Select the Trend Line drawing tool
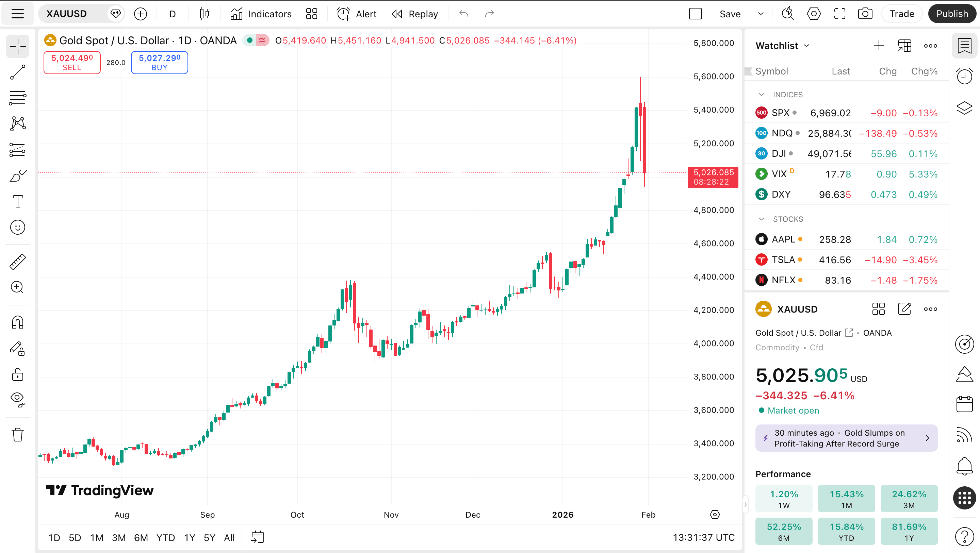Viewport: 980px width, 553px height. [x=17, y=72]
